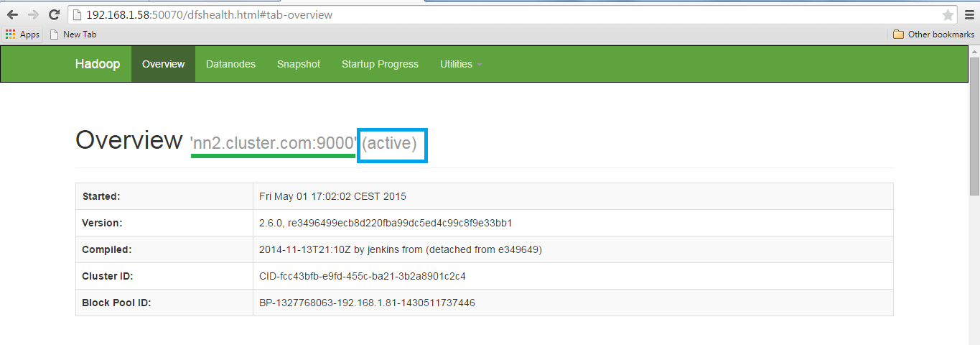Expand the Utilities dropdown menu
The height and width of the screenshot is (345, 980).
tap(461, 64)
